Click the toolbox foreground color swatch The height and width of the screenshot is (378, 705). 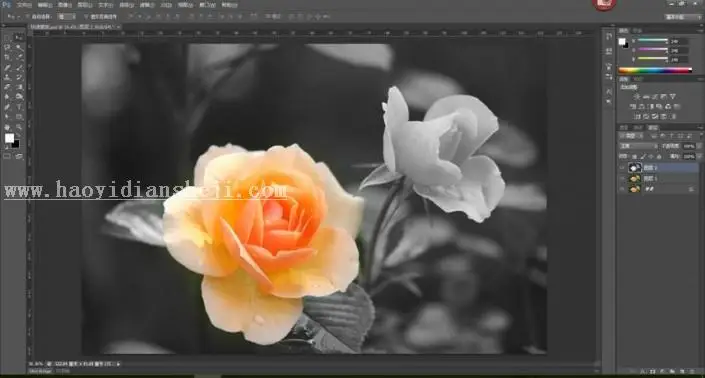(x=9, y=137)
